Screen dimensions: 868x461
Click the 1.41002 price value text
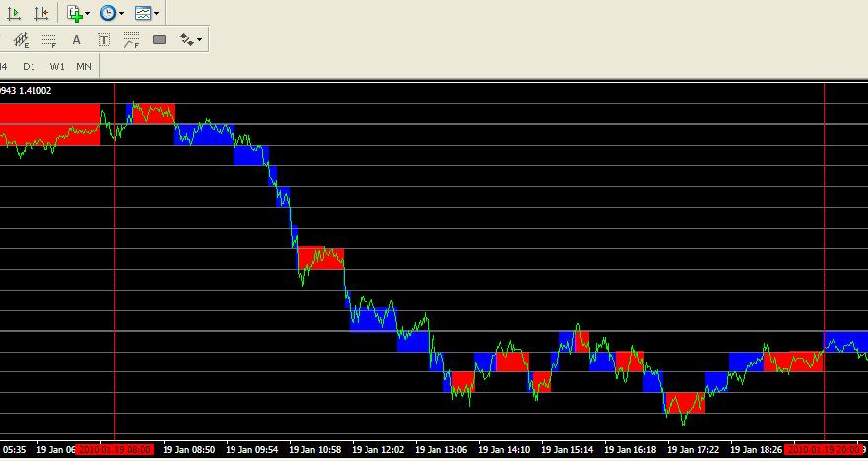tap(34, 91)
